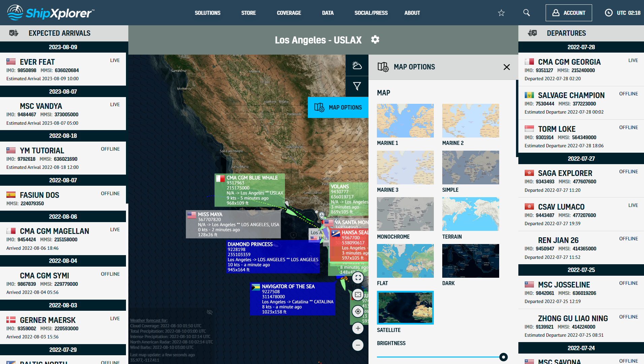This screenshot has height=364, width=644.
Task: Open search with the magnifier icon
Action: [x=526, y=13]
